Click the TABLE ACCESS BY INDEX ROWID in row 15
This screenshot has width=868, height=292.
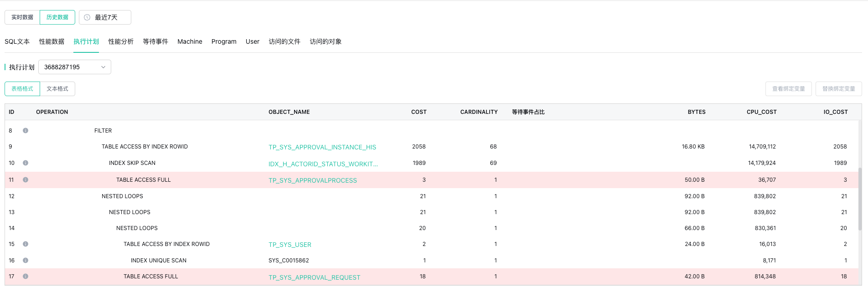(x=166, y=244)
